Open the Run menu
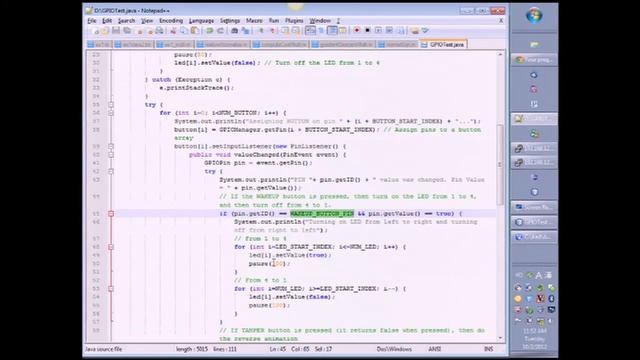The image size is (640, 360). (273, 21)
